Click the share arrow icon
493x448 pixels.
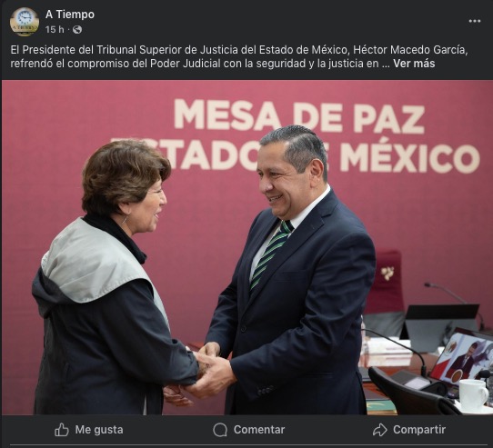380,430
